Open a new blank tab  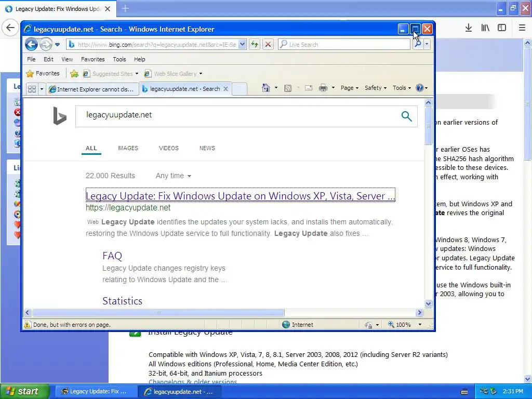point(239,89)
